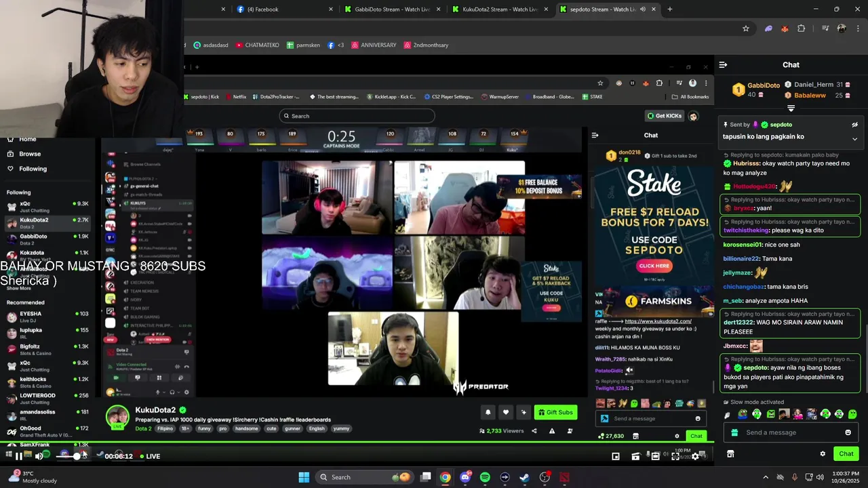Jump to LIVE in the player
Viewport: 868px width, 488px height.
pos(150,456)
